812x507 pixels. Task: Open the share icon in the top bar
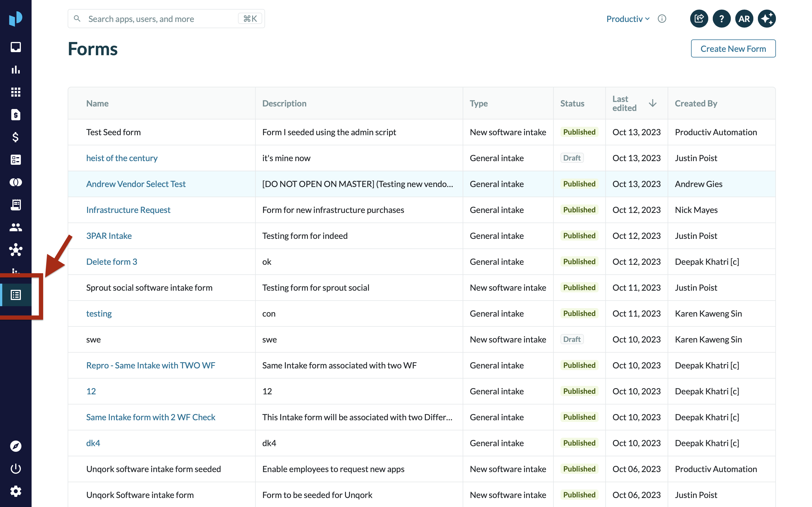click(699, 18)
